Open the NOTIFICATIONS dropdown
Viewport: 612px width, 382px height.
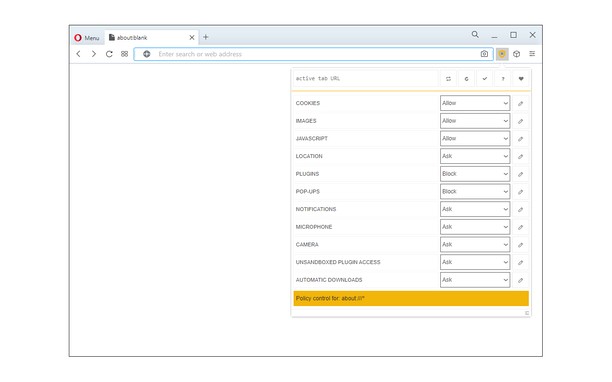coord(475,209)
